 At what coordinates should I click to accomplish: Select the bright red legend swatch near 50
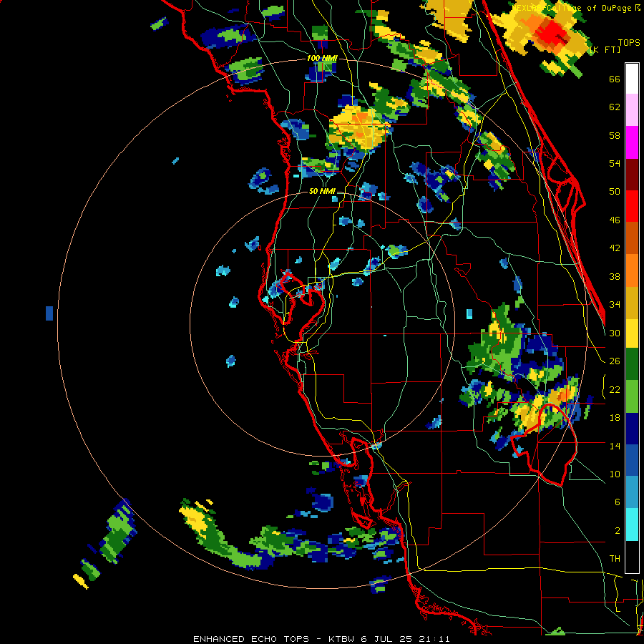pyautogui.click(x=632, y=207)
